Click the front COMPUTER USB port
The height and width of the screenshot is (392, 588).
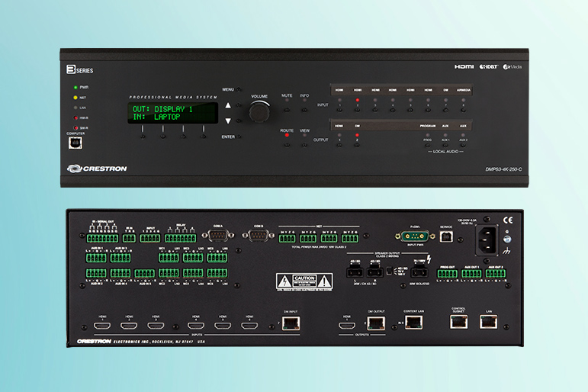click(76, 143)
